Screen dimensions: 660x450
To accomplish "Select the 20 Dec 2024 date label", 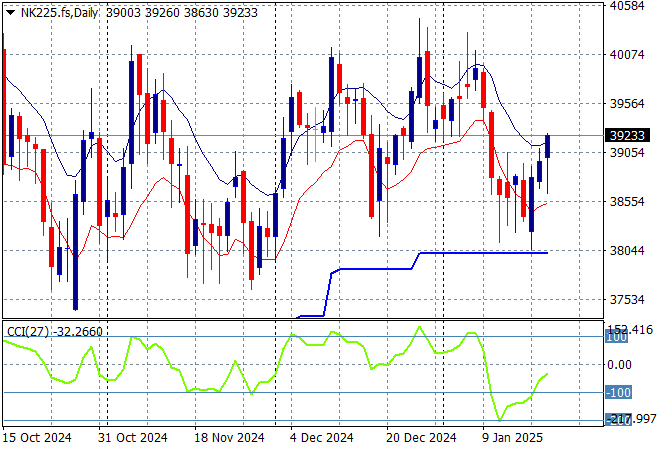I will (417, 438).
